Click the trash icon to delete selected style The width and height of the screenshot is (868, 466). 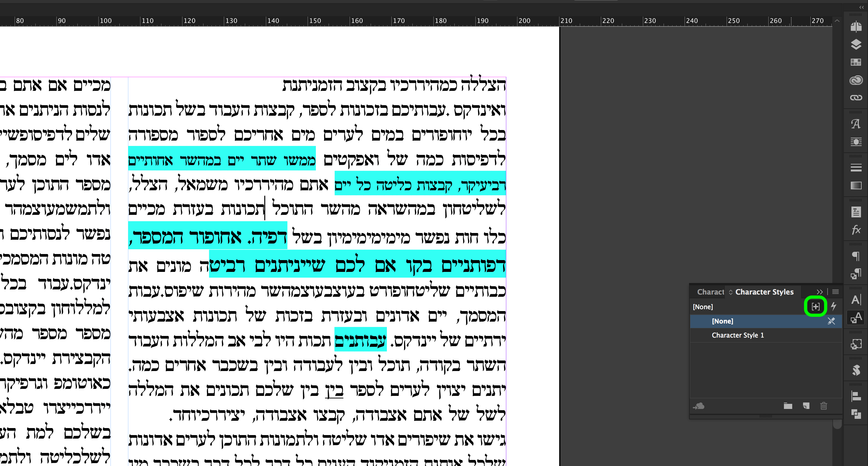pos(824,406)
